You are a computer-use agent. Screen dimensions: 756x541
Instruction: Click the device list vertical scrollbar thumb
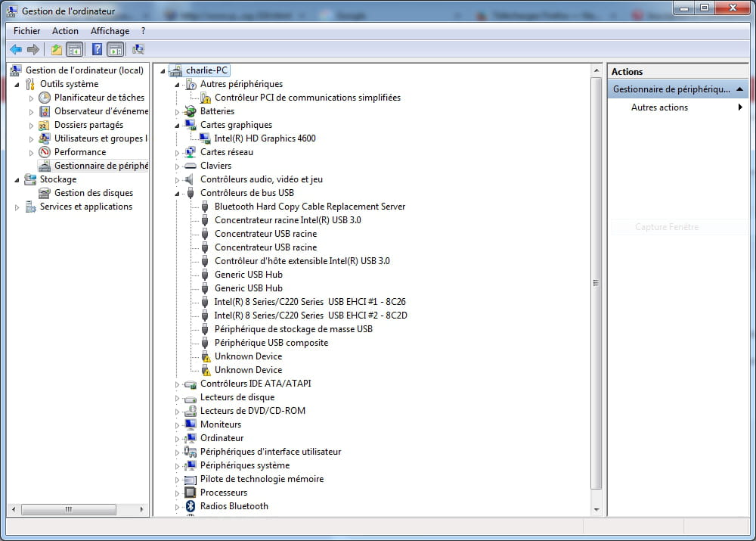596,283
